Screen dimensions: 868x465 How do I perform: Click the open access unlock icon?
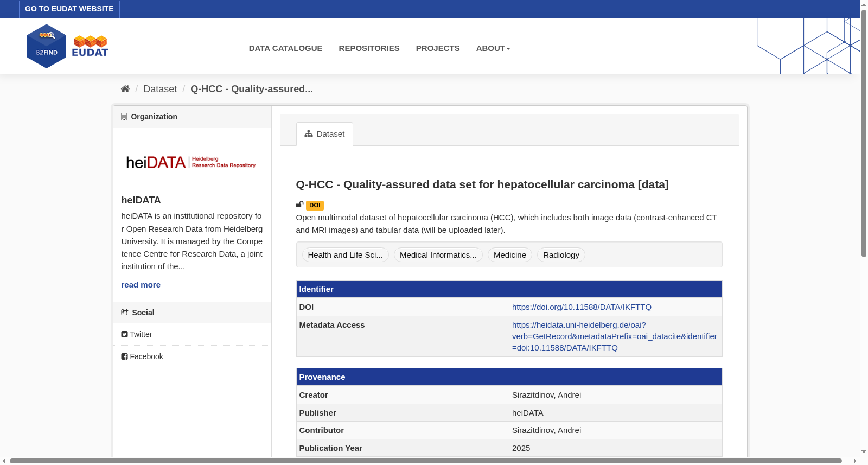click(x=299, y=205)
